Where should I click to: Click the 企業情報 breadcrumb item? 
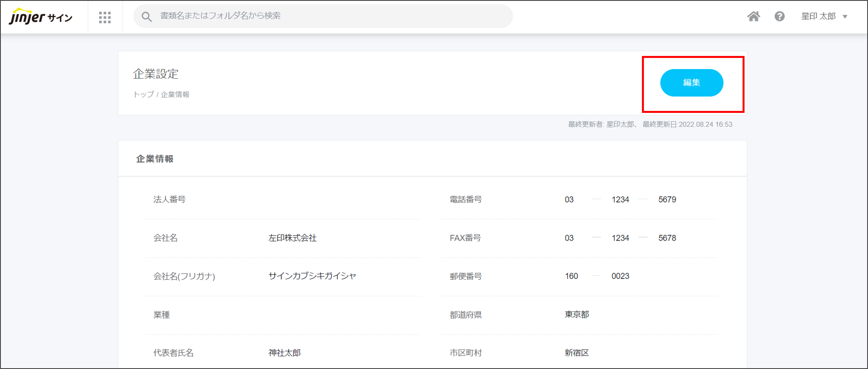pos(175,95)
